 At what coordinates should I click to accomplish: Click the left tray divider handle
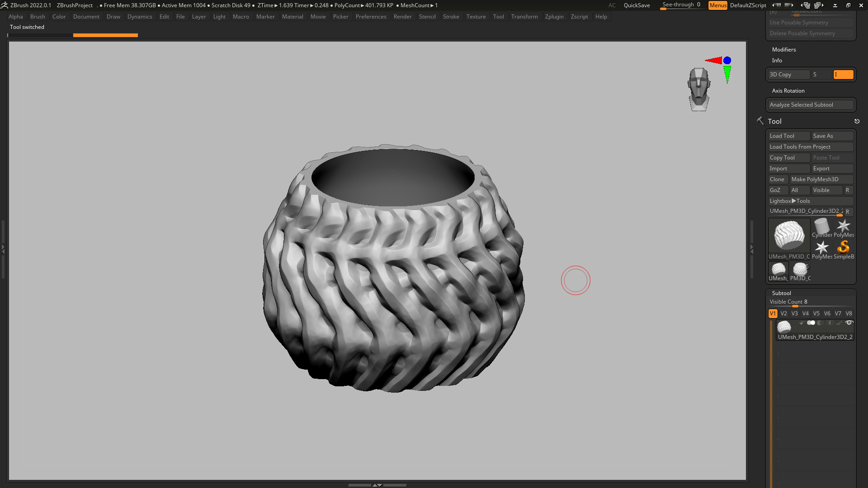(x=3, y=249)
